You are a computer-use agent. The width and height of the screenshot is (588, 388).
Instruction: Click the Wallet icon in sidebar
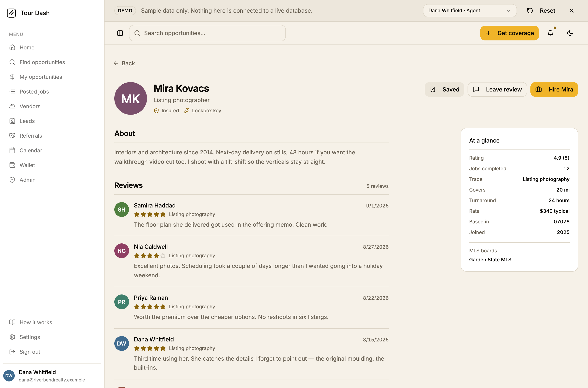(x=12, y=165)
